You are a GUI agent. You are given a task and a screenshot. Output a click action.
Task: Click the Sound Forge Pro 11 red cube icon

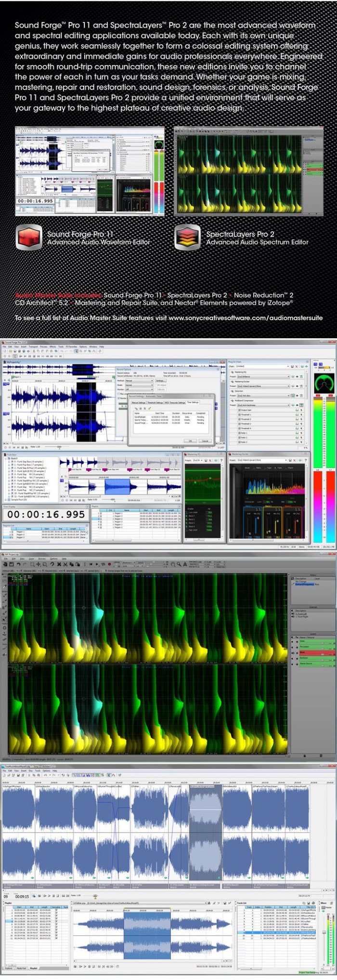29,237
